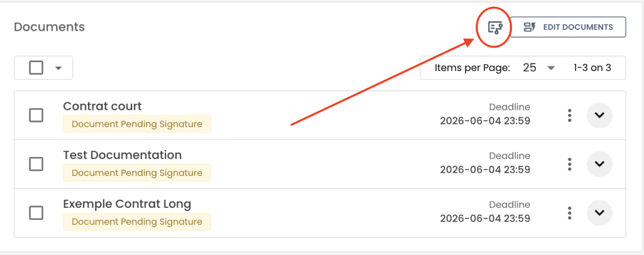Check the Contrat court checkbox
The image size is (644, 255).
pyautogui.click(x=36, y=115)
